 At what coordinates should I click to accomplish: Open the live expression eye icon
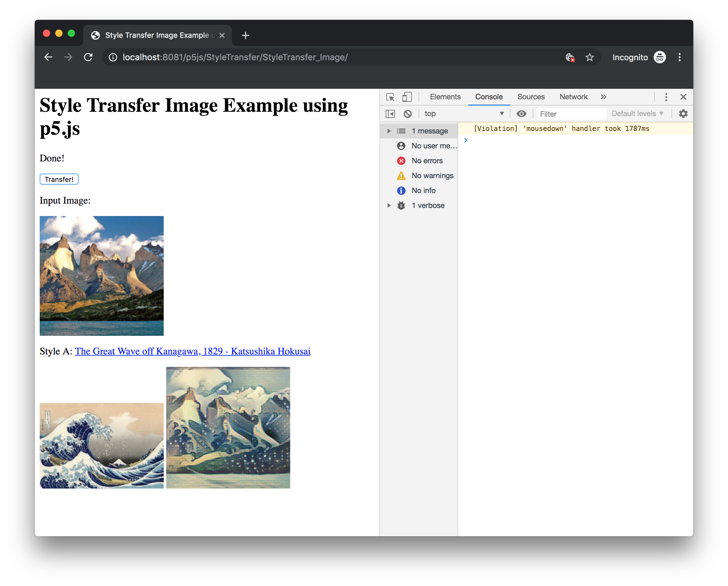(521, 114)
